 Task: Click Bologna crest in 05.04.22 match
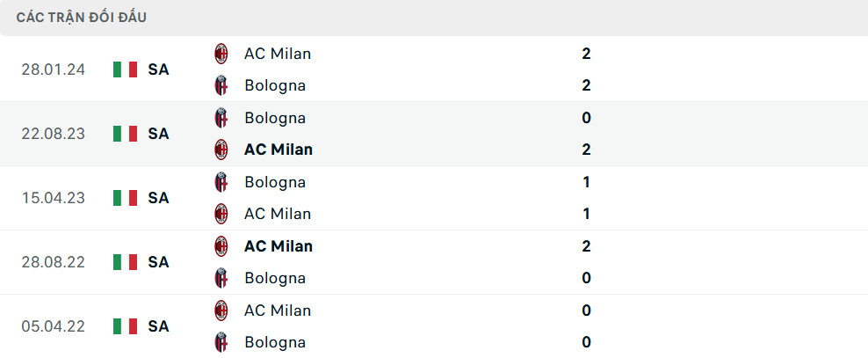pos(221,342)
